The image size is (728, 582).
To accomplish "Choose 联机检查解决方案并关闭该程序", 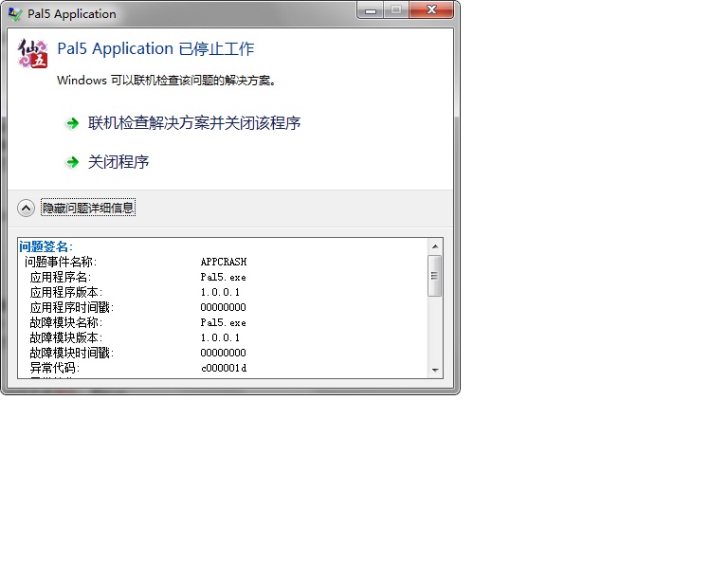I will 194,123.
